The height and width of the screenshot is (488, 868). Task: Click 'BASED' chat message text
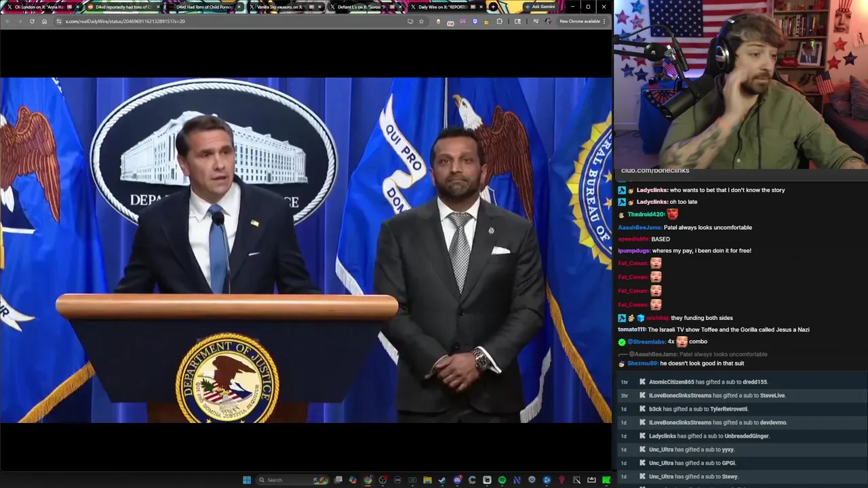(x=660, y=239)
